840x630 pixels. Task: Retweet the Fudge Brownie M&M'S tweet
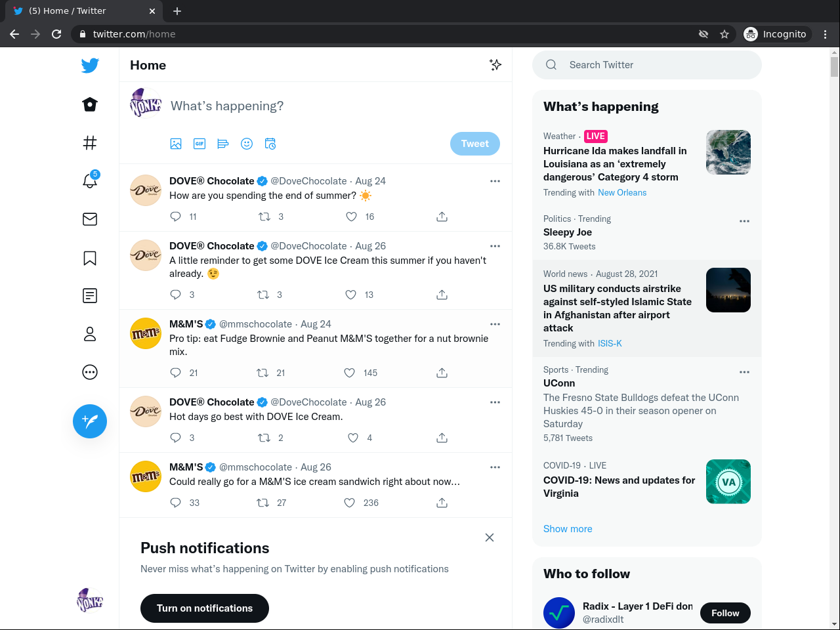coord(262,373)
